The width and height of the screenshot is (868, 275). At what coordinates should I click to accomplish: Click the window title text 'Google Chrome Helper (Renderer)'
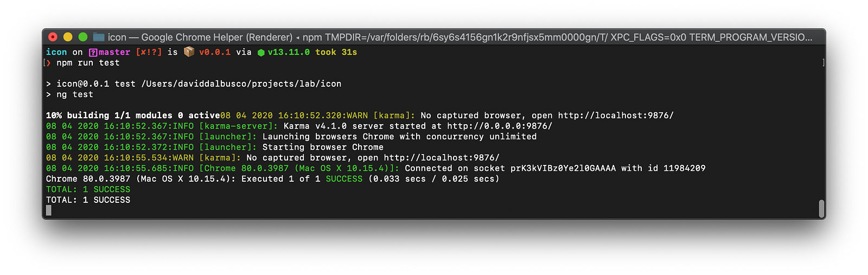tap(216, 37)
